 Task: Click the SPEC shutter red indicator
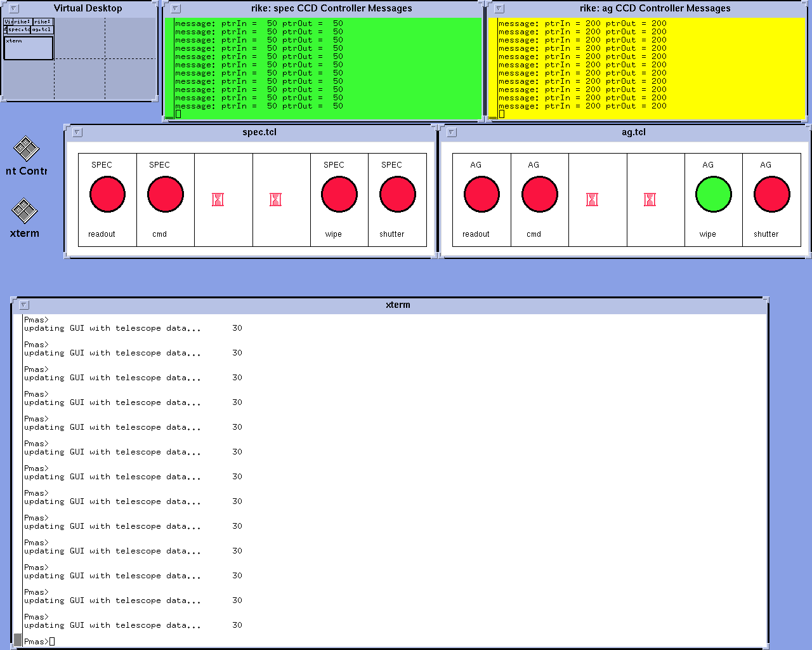(397, 195)
